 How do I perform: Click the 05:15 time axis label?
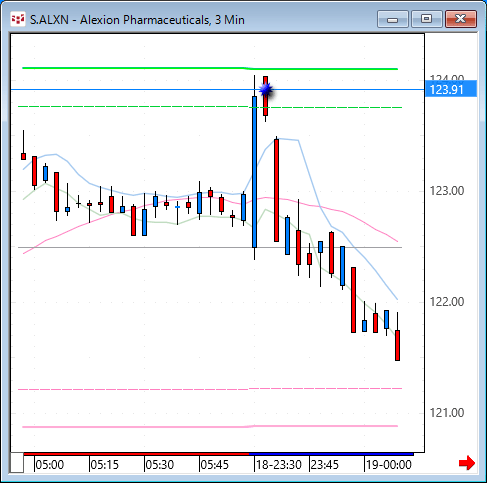click(x=105, y=465)
